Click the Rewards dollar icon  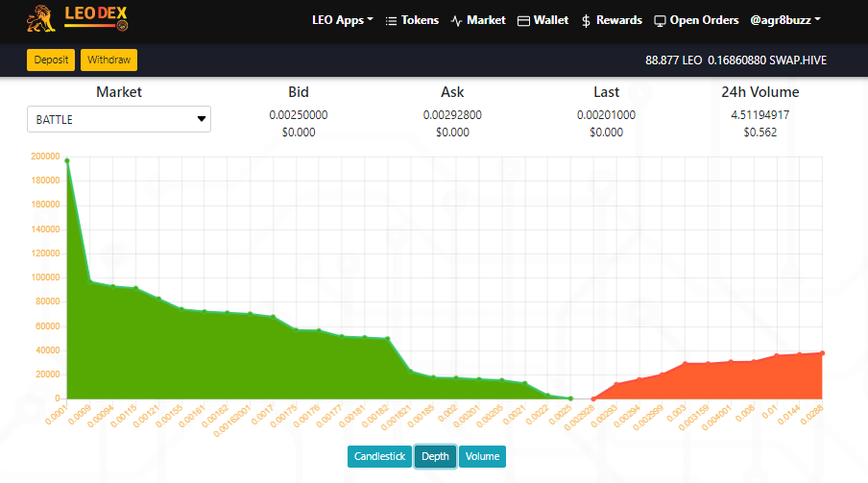[x=586, y=21]
